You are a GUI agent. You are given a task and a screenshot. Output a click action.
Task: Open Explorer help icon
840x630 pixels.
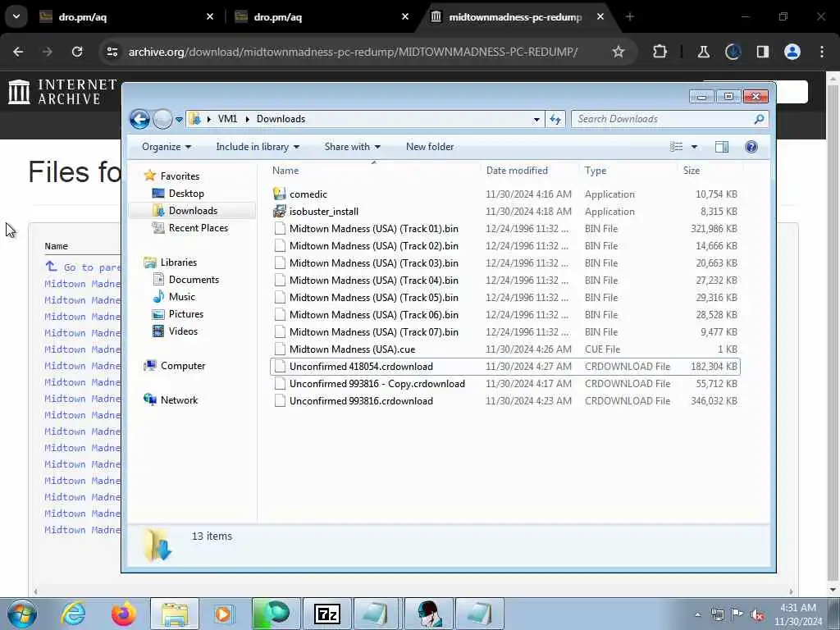751,147
